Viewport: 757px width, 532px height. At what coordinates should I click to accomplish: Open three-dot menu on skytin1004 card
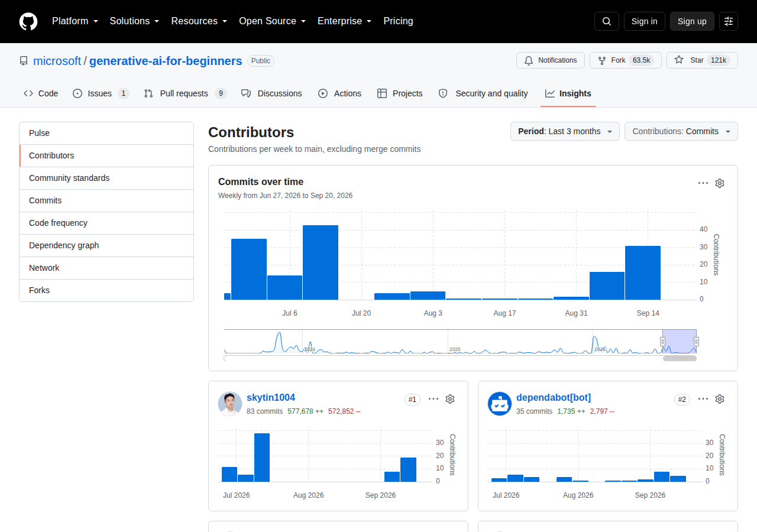[x=434, y=399]
